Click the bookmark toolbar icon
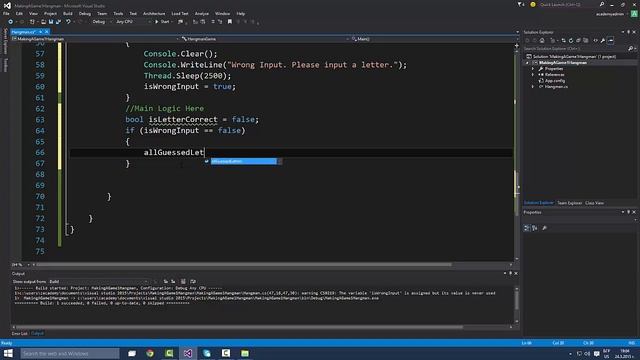The image size is (640, 360). pos(230,22)
